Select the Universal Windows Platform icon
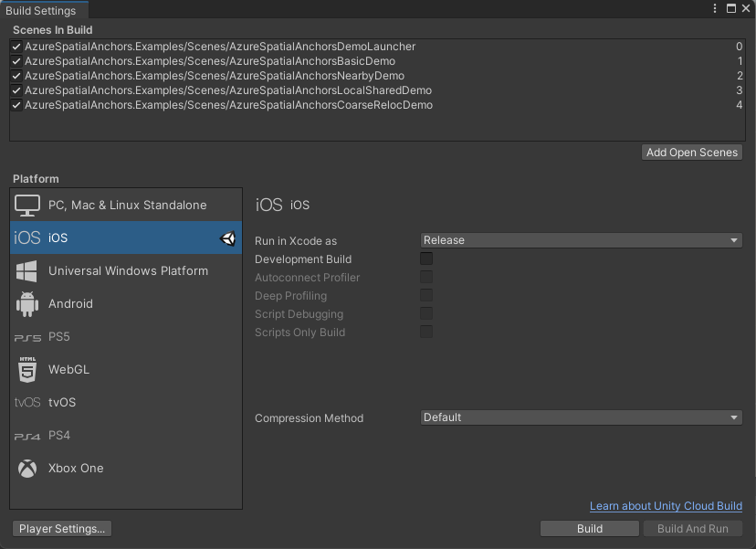The image size is (756, 549). [x=26, y=270]
